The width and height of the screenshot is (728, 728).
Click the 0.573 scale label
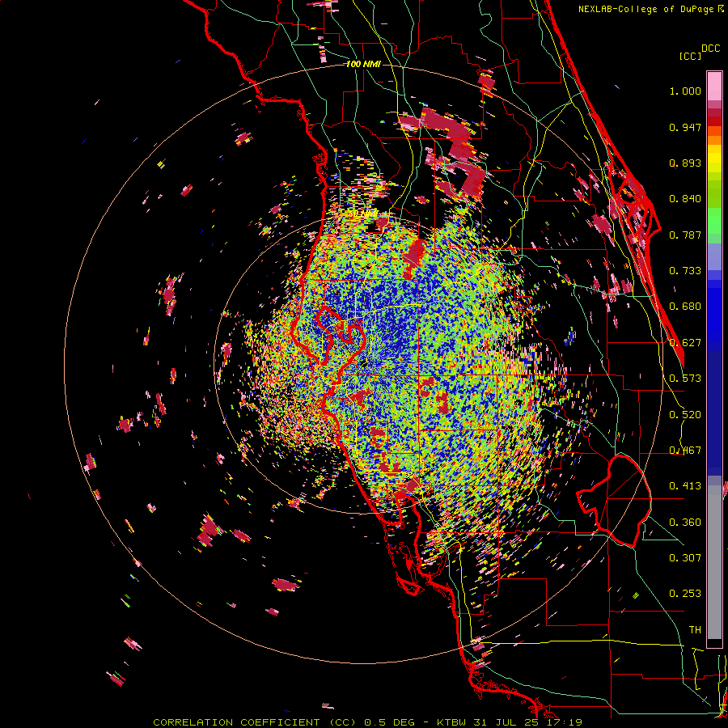(685, 379)
